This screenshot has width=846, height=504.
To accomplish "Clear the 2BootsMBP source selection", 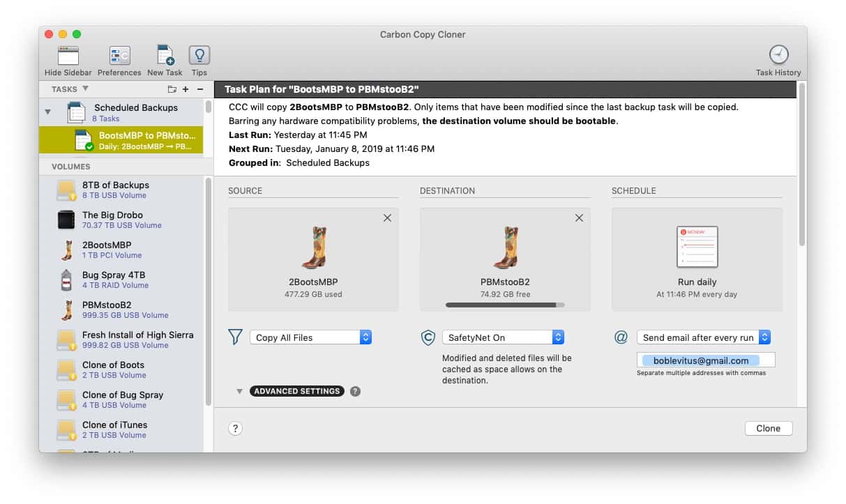I will pyautogui.click(x=387, y=218).
